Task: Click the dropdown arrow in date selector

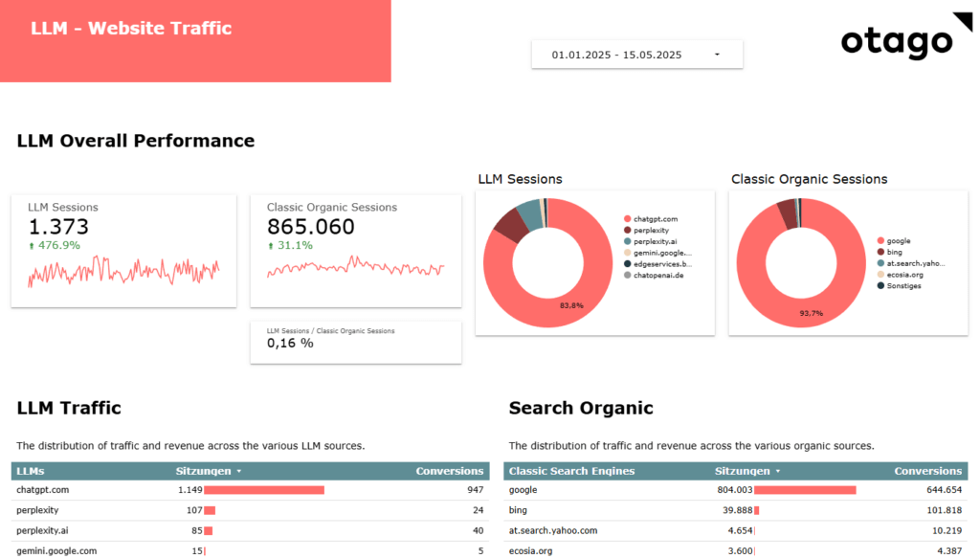Action: click(x=717, y=55)
